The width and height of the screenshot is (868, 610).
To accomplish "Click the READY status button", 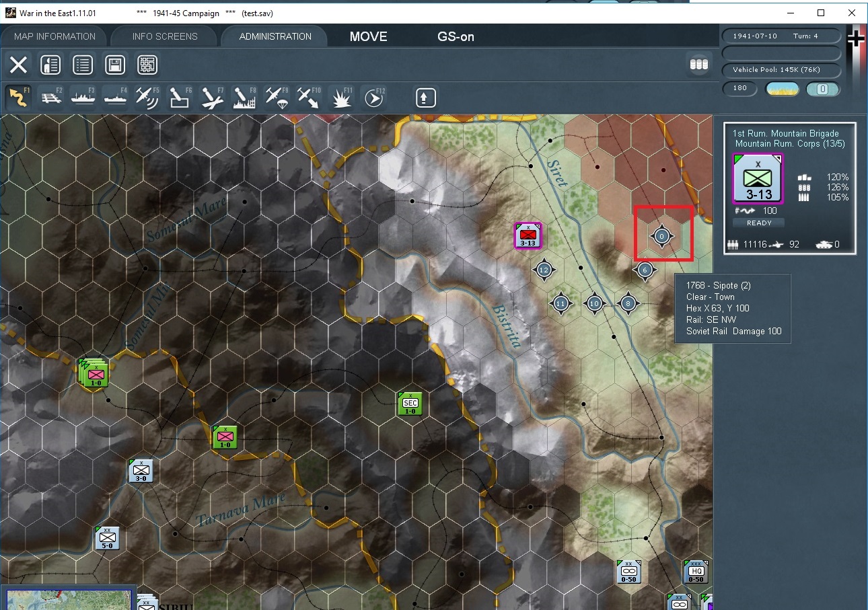I will [x=758, y=223].
